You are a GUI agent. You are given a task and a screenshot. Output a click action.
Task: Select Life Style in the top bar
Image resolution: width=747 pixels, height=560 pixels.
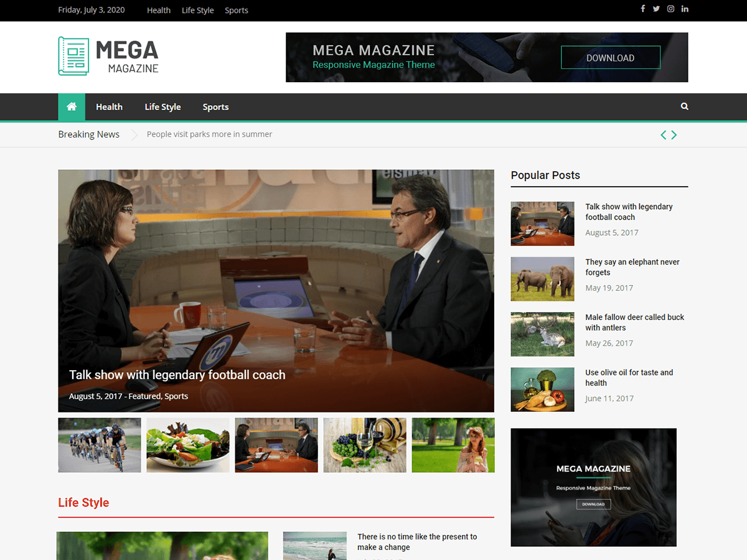[197, 10]
